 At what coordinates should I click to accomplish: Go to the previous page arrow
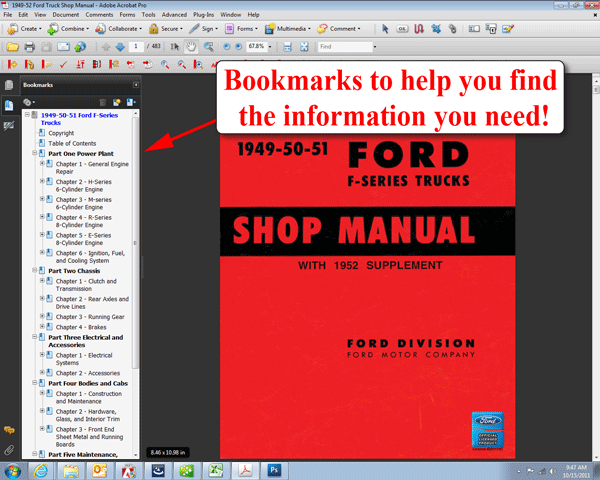[106, 47]
